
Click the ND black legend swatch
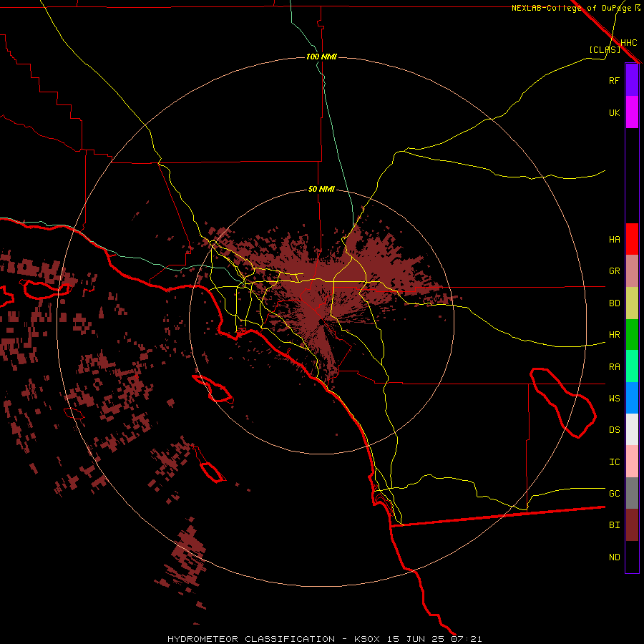click(632, 557)
